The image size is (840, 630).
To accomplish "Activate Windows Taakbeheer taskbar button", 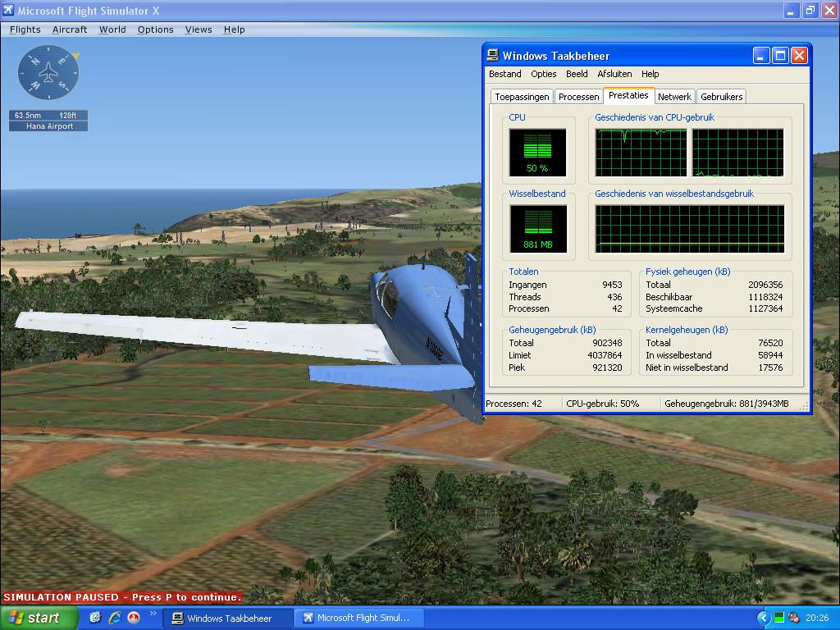I will coord(227,619).
